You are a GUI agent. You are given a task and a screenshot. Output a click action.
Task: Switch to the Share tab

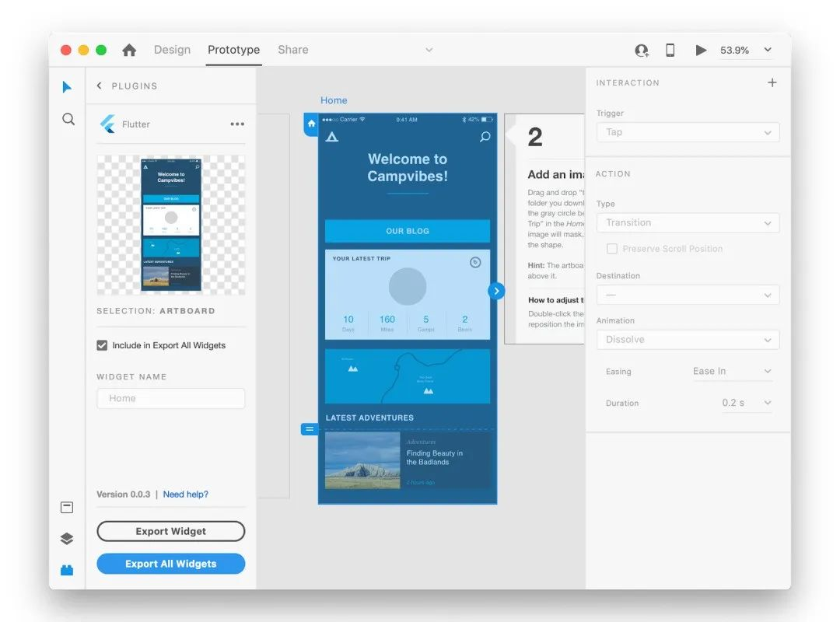click(293, 50)
